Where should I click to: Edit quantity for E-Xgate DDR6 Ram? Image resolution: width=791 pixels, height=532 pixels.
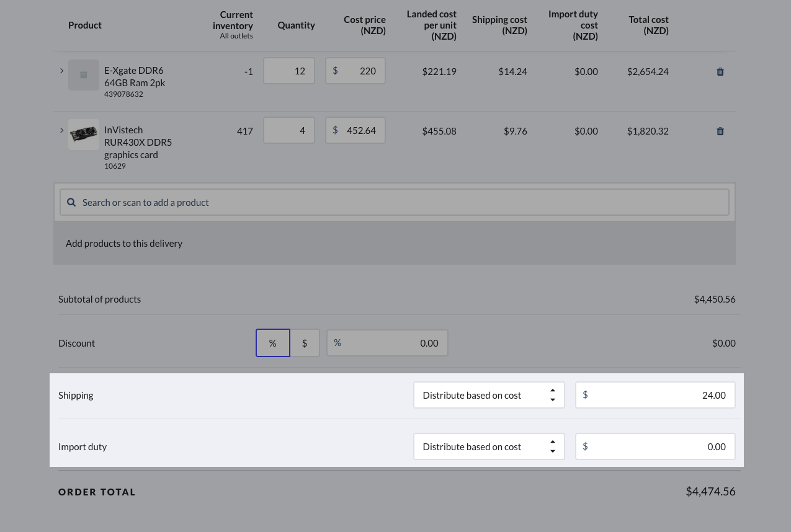(289, 71)
